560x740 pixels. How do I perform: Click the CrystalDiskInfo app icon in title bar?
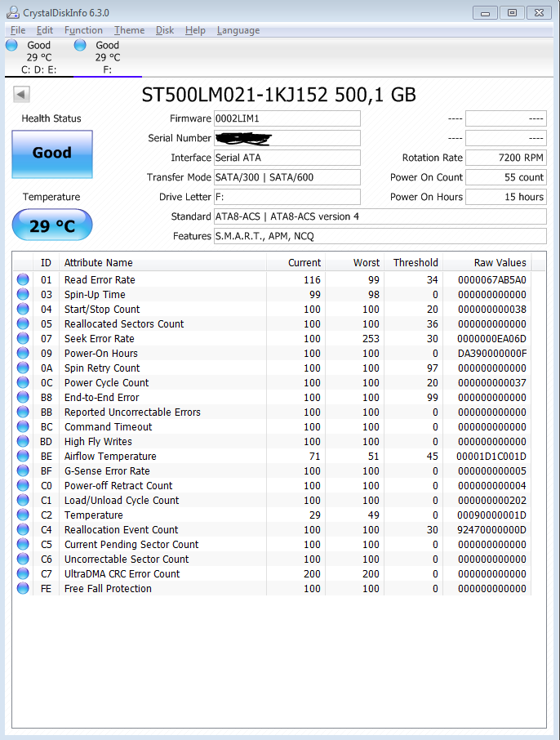pyautogui.click(x=13, y=12)
